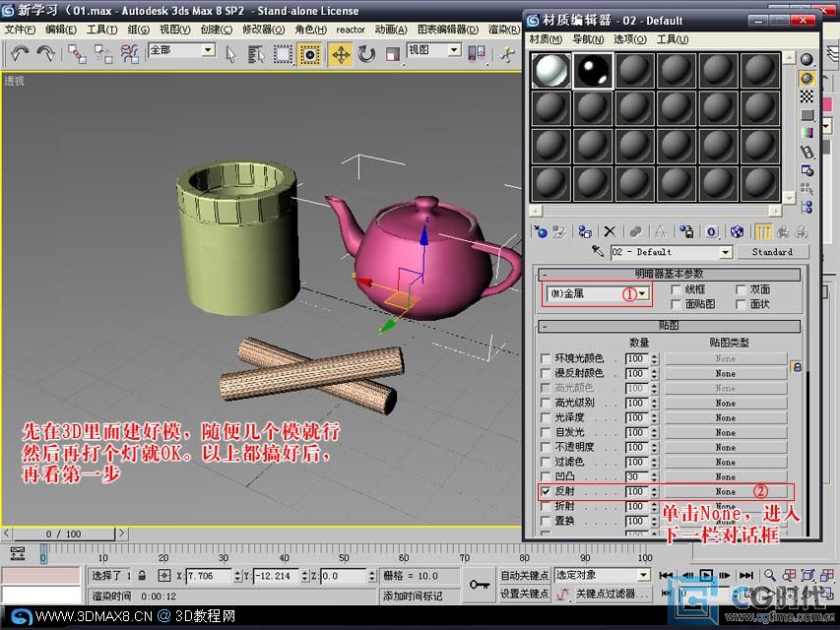Click Assign Material to Selection icon

click(x=584, y=231)
